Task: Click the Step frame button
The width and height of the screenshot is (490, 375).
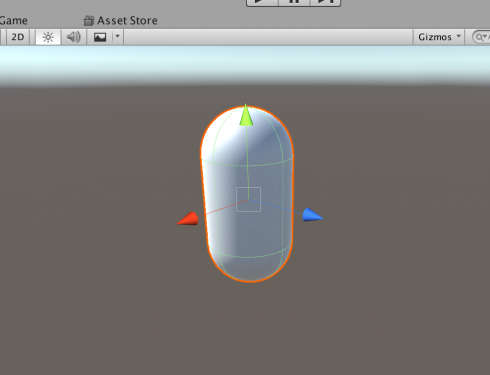Action: coord(325,2)
